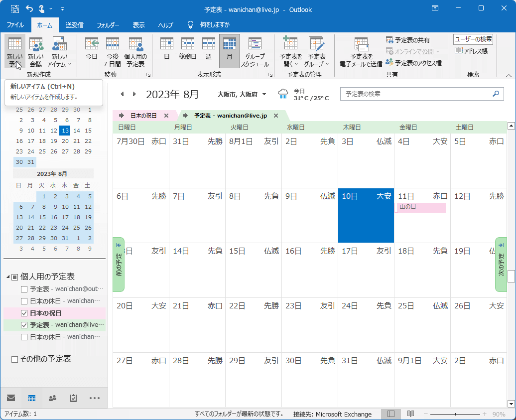This screenshot has width=516, height=420.
Task: Open the ファイル tab
Action: (x=15, y=25)
